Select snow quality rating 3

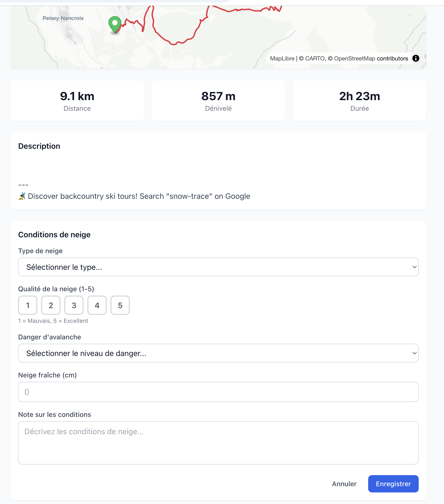[x=74, y=305]
